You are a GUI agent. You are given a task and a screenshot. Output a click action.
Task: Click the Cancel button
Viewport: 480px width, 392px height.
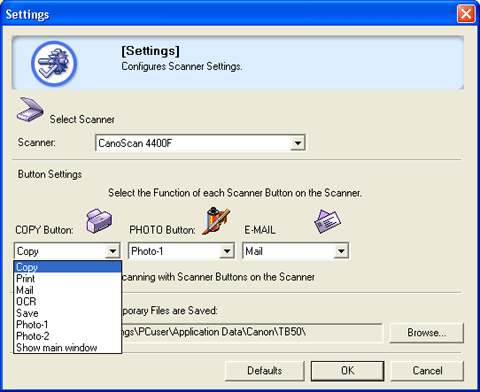[x=427, y=371]
